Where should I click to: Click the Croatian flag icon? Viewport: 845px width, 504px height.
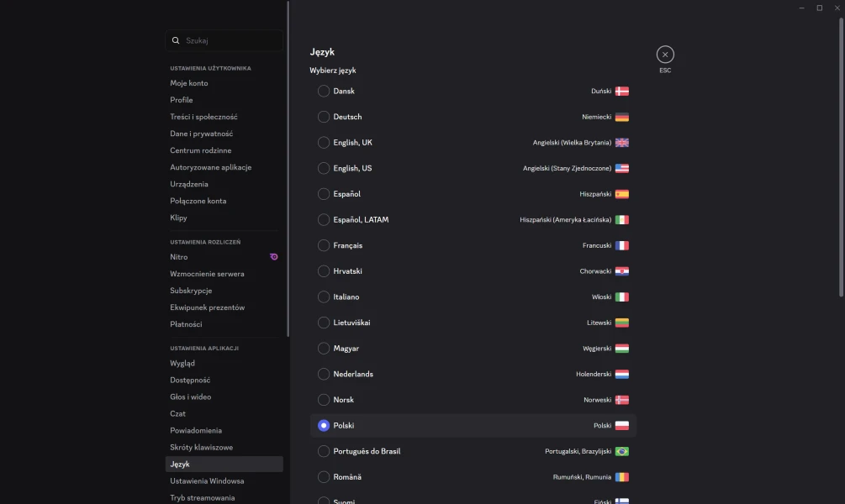coord(621,271)
